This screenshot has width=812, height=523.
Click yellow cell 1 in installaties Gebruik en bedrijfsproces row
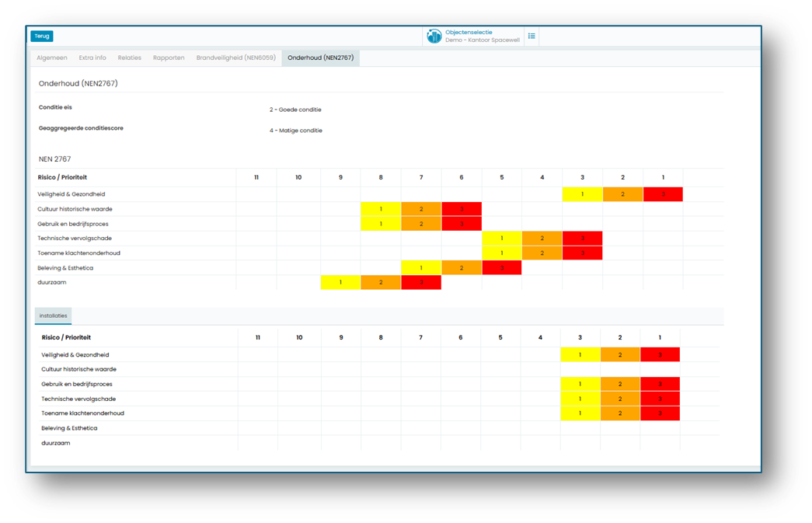580,384
